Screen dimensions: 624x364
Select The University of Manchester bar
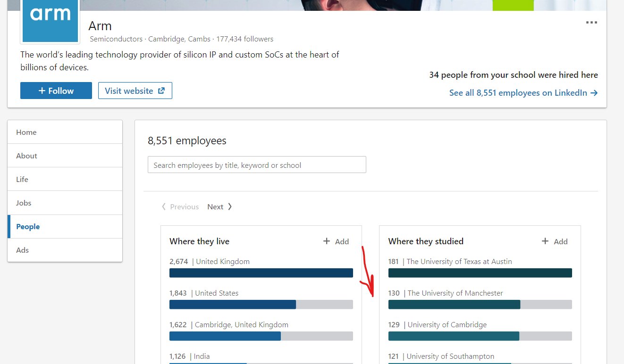[x=480, y=305]
